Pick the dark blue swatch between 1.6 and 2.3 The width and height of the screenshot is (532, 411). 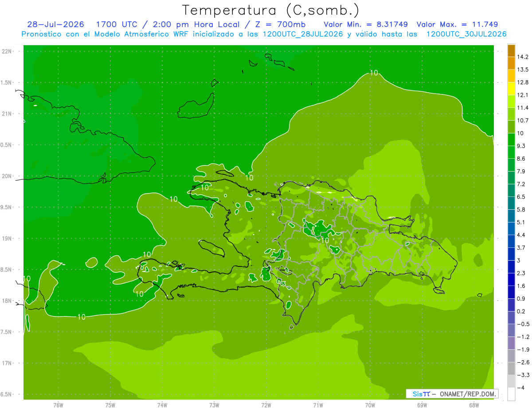coord(511,279)
